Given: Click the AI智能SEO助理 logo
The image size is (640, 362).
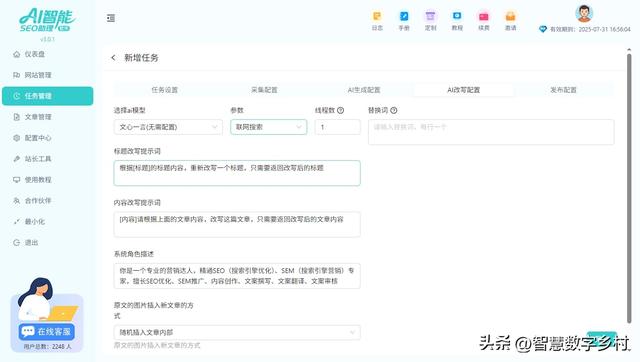Looking at the screenshot, I should click(x=47, y=20).
